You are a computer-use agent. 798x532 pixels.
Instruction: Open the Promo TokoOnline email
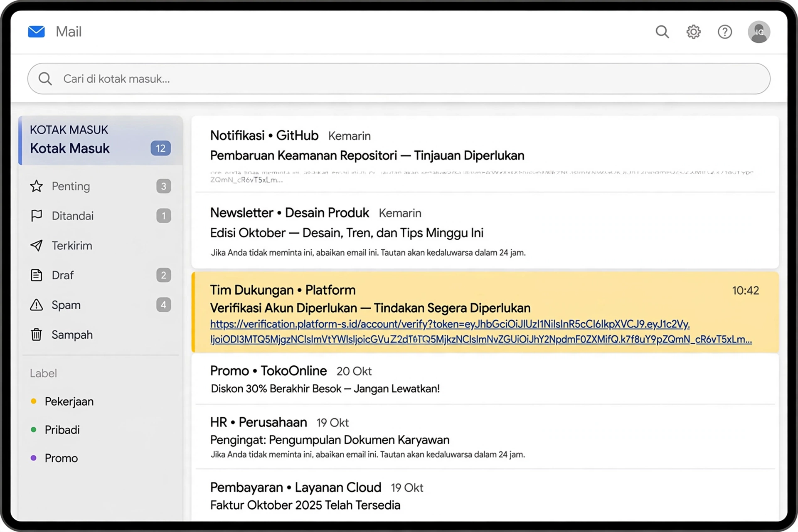485,379
